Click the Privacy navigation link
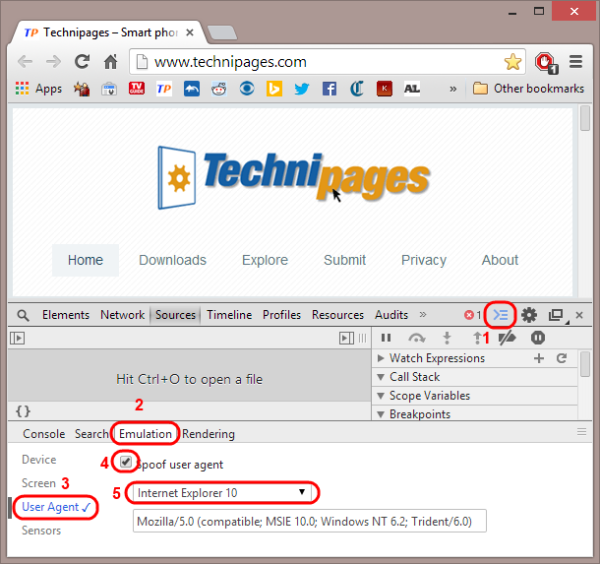The image size is (600, 564). tap(424, 260)
